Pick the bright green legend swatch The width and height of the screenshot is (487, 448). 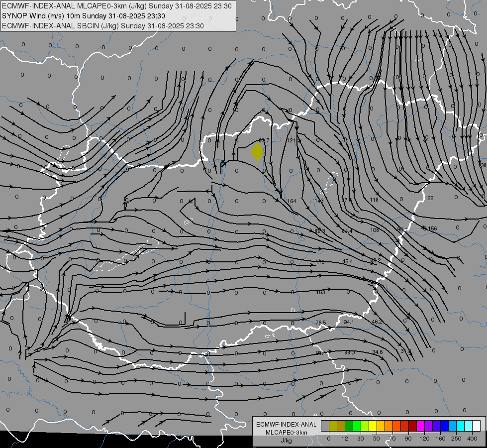(357, 426)
